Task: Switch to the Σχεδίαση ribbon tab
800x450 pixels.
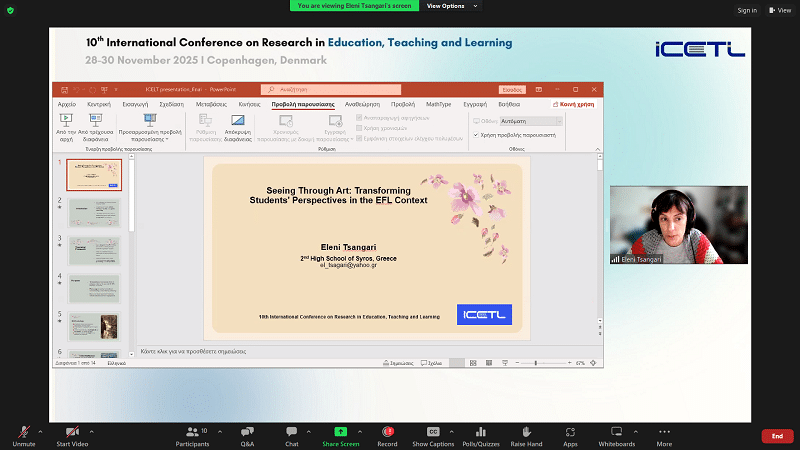Action: coord(171,104)
